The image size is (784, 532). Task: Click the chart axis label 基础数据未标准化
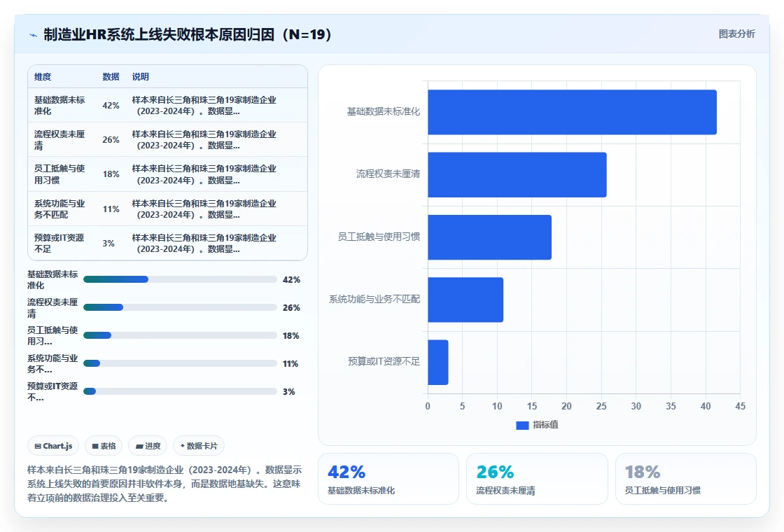click(384, 112)
